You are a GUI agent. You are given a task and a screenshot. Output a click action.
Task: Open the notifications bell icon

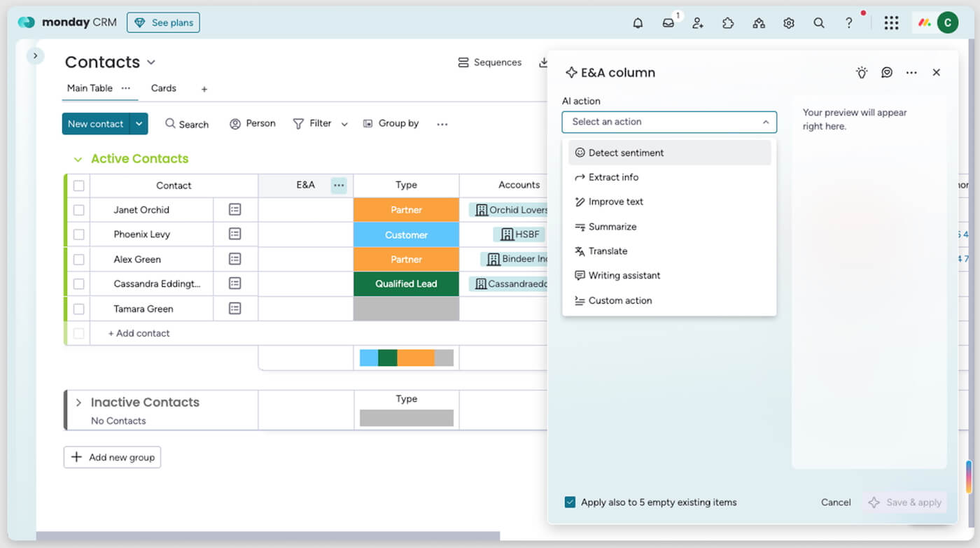point(638,22)
